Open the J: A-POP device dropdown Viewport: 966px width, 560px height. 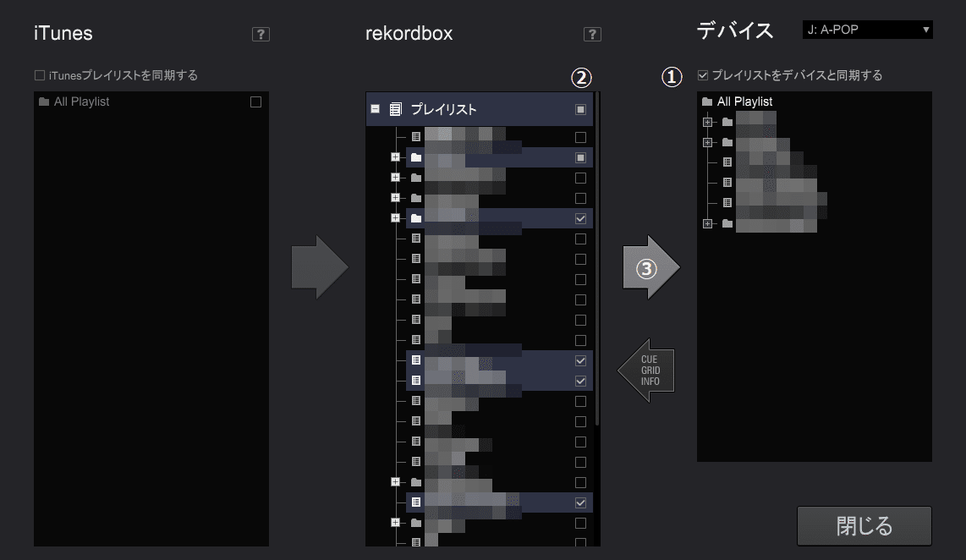[867, 30]
